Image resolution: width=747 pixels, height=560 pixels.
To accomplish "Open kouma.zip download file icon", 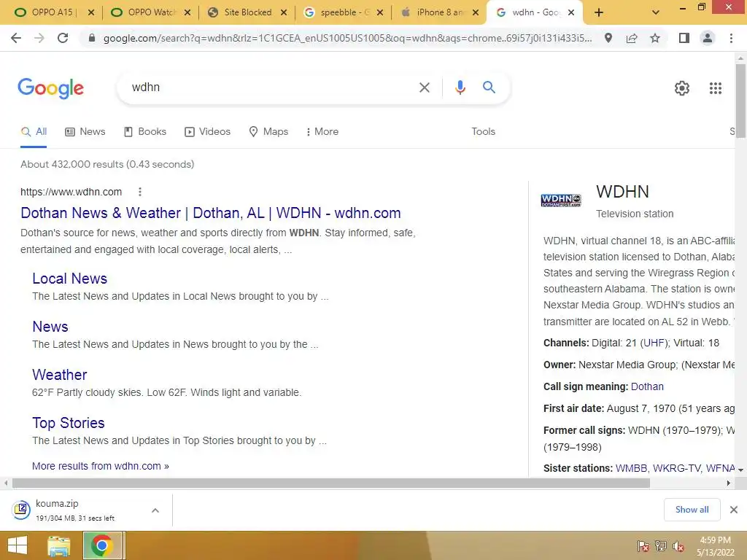I will click(x=21, y=510).
